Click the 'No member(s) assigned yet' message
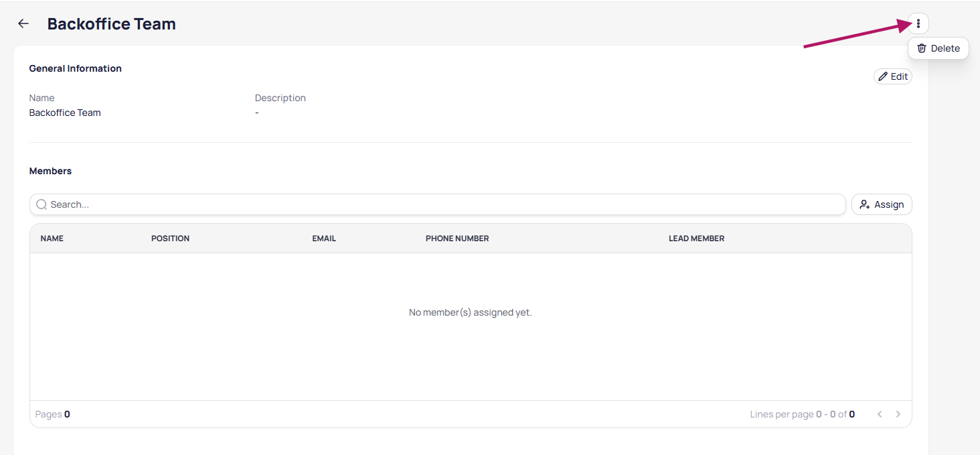Screen dimensions: 980x455 pyautogui.click(x=470, y=312)
